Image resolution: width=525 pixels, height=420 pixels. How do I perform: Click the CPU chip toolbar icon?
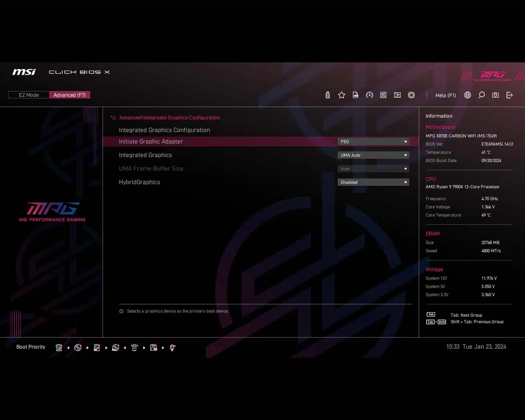click(411, 95)
